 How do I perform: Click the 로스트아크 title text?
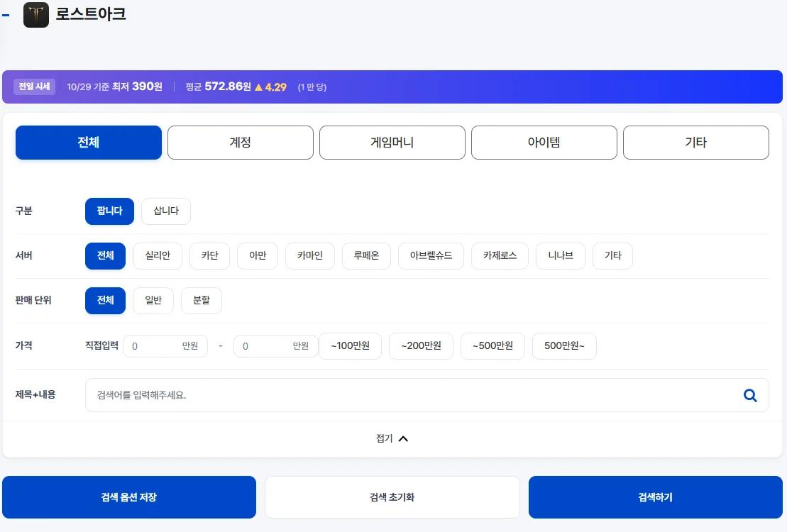point(91,14)
